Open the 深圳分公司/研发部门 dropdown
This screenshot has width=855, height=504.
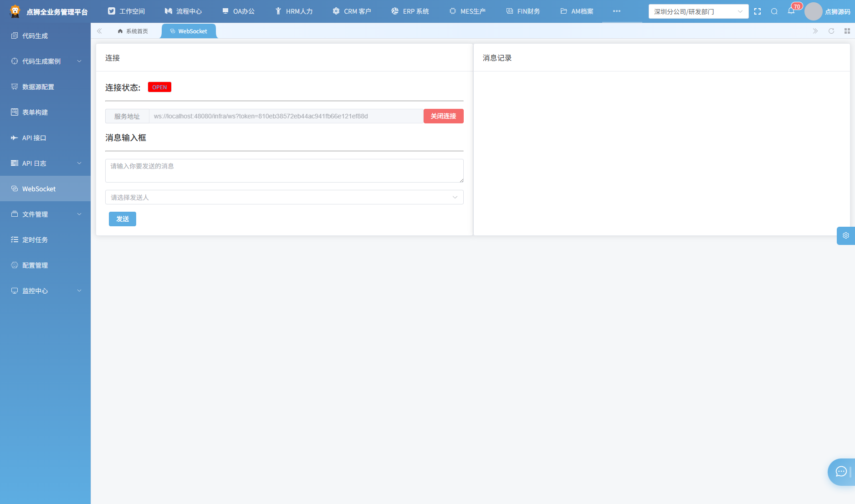coord(698,11)
